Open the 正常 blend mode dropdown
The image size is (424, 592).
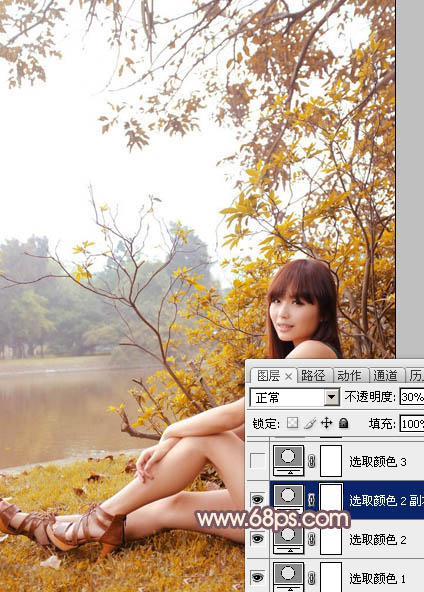(x=294, y=397)
